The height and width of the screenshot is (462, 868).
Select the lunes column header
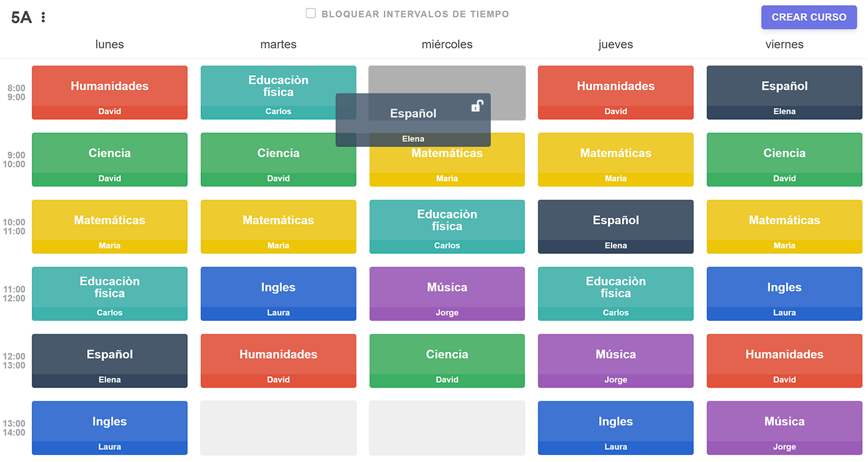click(110, 44)
